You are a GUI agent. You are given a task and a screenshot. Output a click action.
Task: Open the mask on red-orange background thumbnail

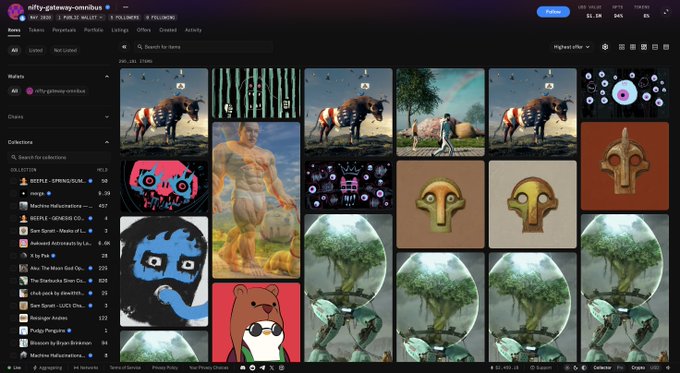625,166
